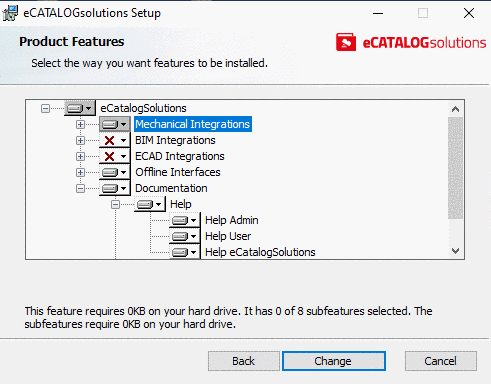Expand the Offline Interfaces node
This screenshot has height=384, width=491.
tap(80, 172)
